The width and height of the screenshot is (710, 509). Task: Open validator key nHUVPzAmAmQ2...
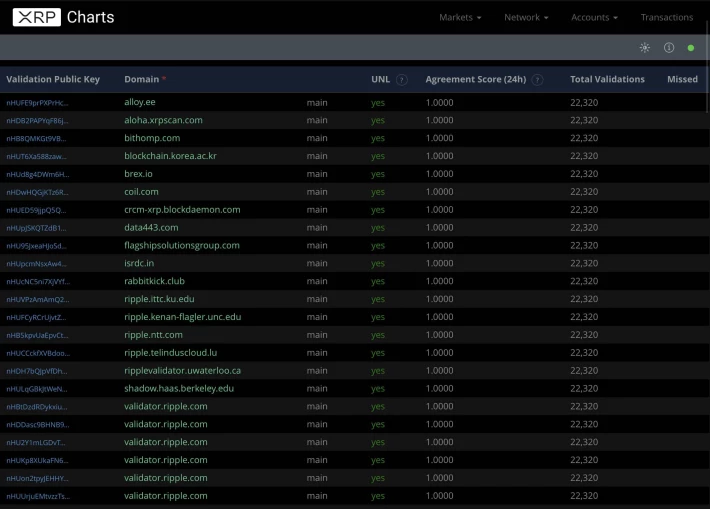click(x=38, y=299)
